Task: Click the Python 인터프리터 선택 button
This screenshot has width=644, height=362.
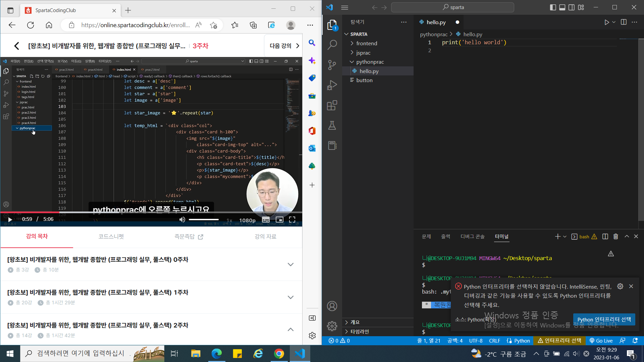Action: pyautogui.click(x=604, y=319)
